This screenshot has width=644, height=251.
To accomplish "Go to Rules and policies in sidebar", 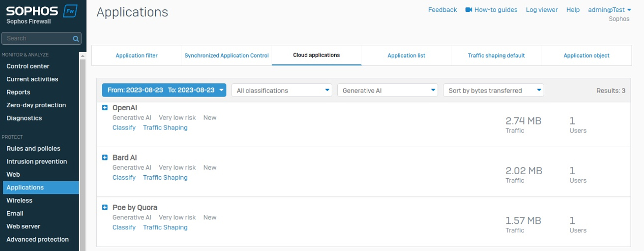I will pyautogui.click(x=33, y=149).
